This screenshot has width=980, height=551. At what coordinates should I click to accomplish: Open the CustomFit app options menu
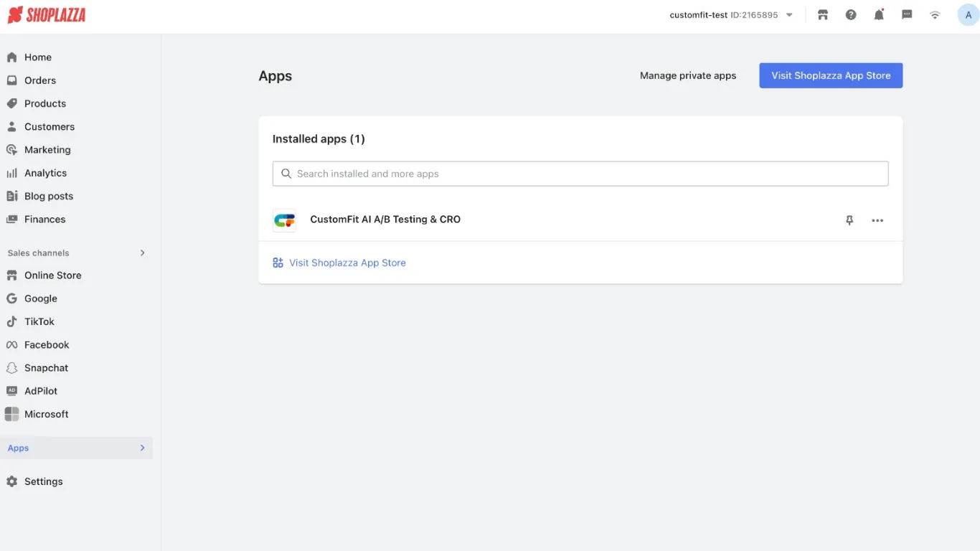[877, 220]
